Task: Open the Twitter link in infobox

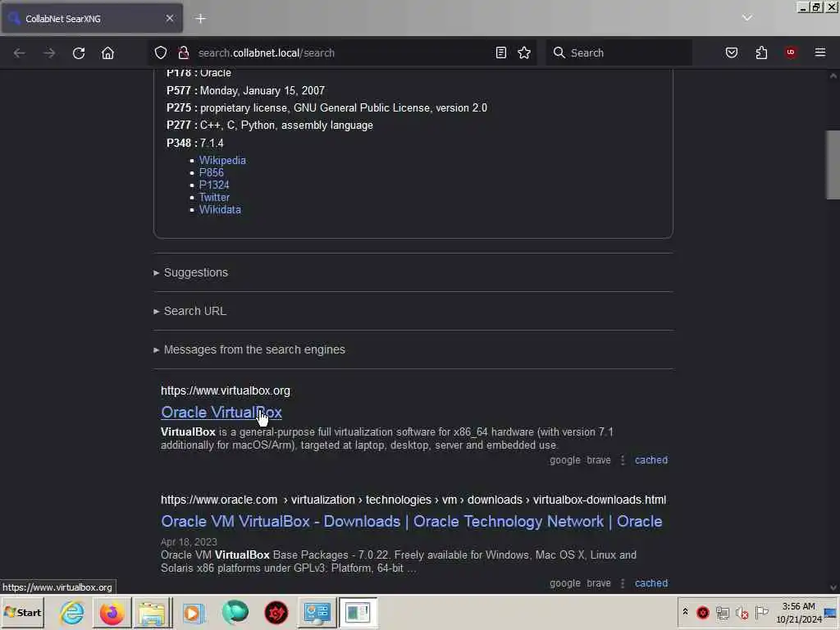Action: (x=214, y=197)
